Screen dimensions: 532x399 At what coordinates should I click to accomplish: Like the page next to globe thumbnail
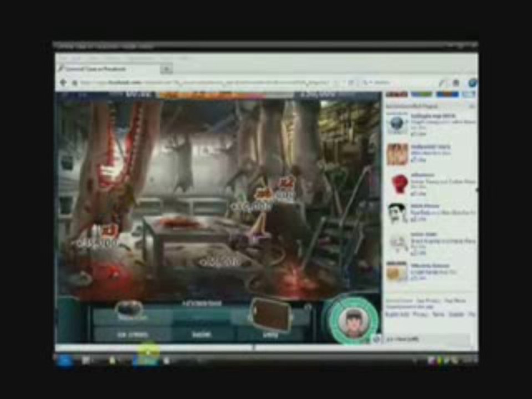(x=418, y=134)
